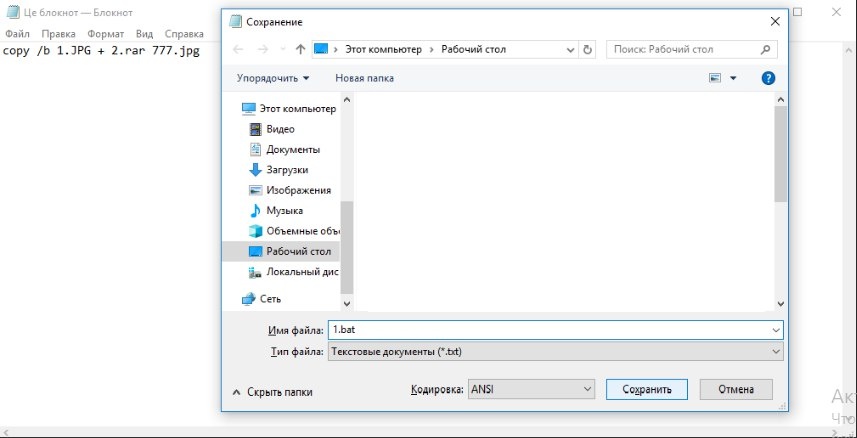The width and height of the screenshot is (857, 438).
Task: Go up one folder level arrow
Action: 300,49
